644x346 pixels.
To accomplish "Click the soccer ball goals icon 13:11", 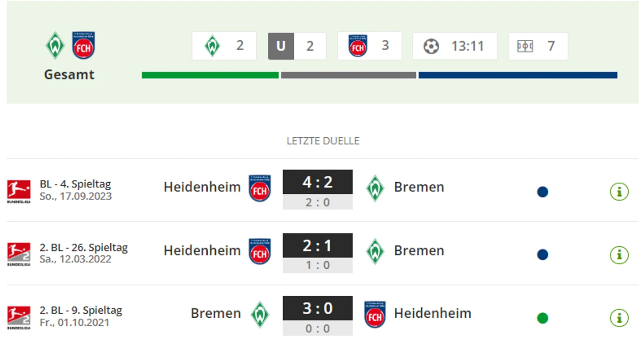I will tap(431, 46).
